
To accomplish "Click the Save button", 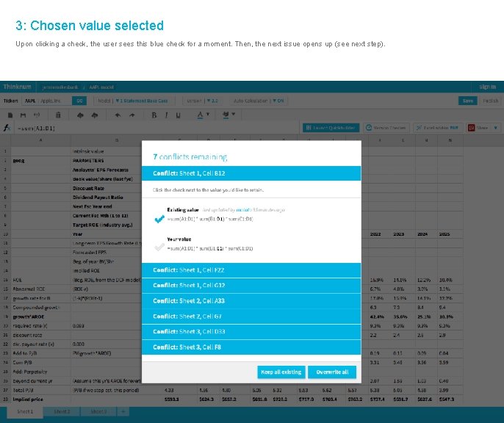I will (x=468, y=101).
